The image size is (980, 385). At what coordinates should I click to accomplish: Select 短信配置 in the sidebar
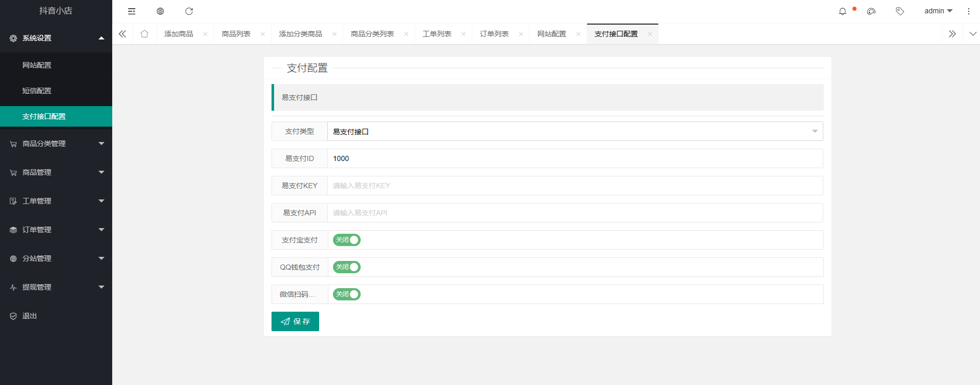[x=56, y=91]
